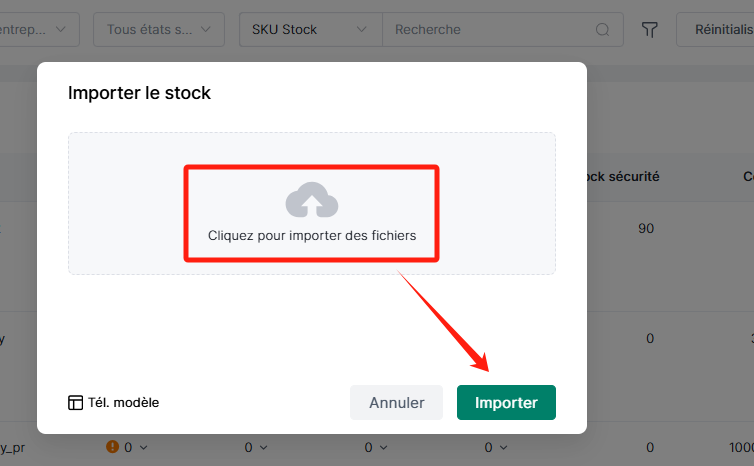Image resolution: width=754 pixels, height=466 pixels.
Task: Click the Stock sécurité column header
Action: click(623, 177)
